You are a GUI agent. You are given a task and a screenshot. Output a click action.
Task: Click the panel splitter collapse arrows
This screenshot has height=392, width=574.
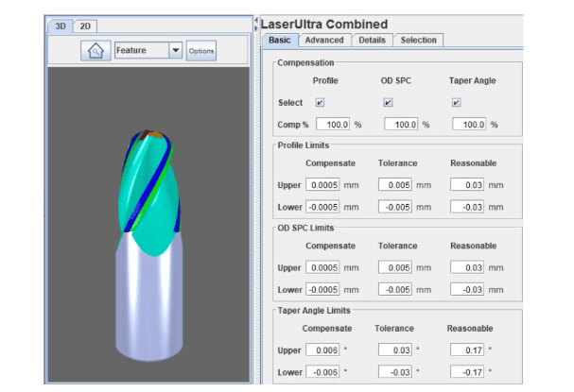tap(256, 23)
